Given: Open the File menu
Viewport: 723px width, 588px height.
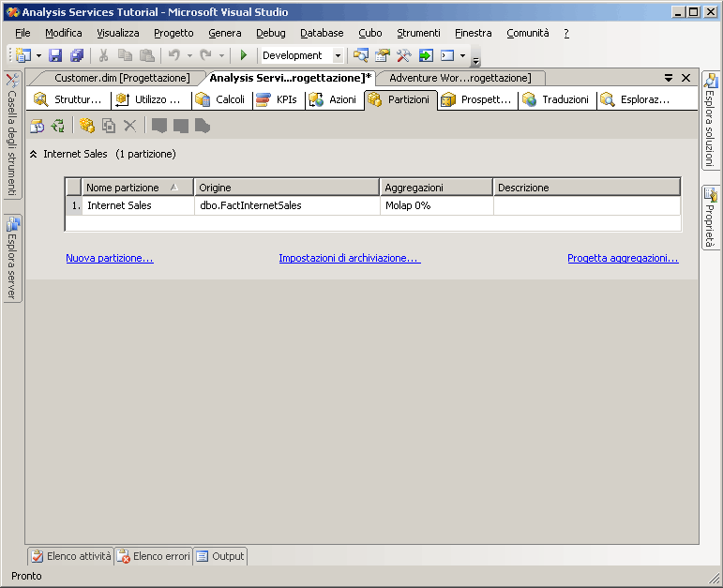Looking at the screenshot, I should 23,33.
